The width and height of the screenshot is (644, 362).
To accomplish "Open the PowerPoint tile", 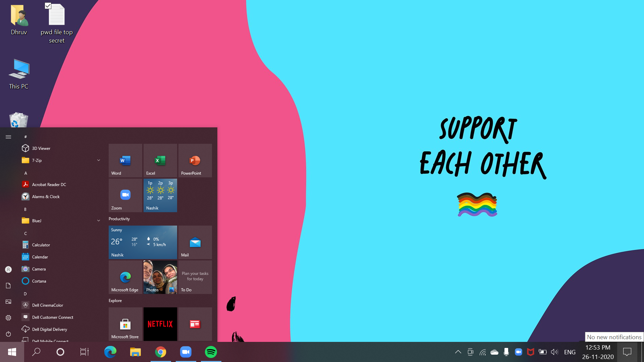I will [195, 161].
